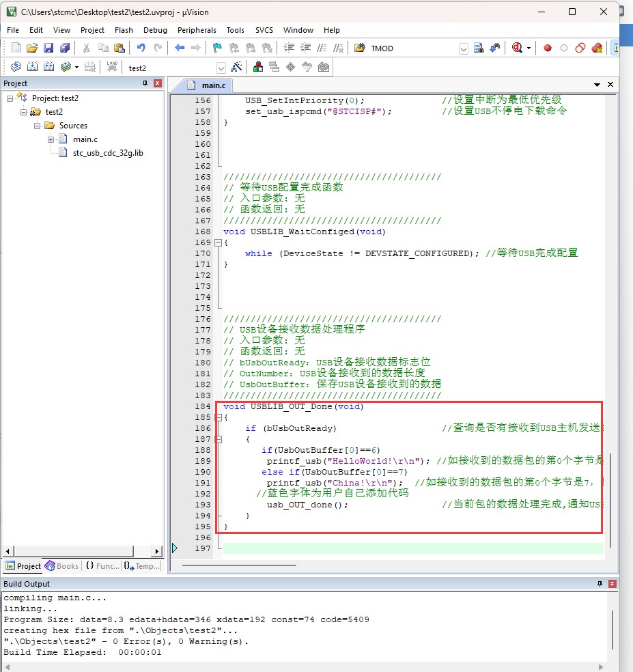This screenshot has width=633, height=672.
Task: Open the editor window list dropdown arrow
Action: click(x=597, y=85)
